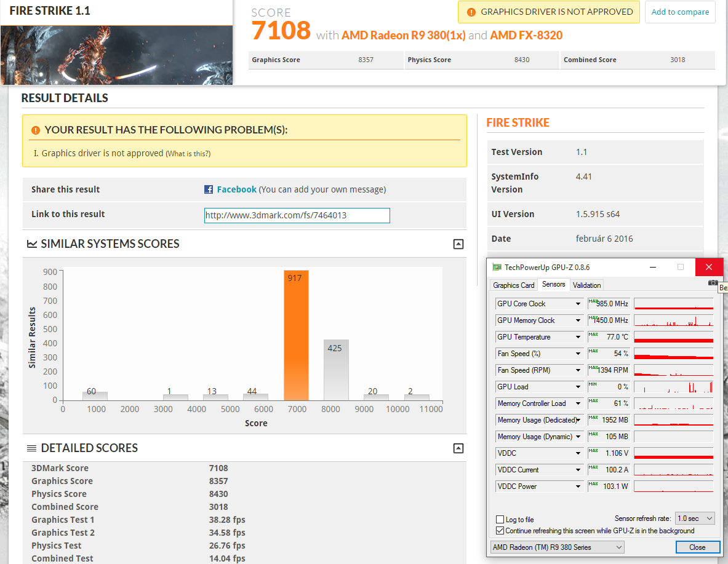The height and width of the screenshot is (564, 728).
Task: Click the Graphics Test 2 value 34.58 fps
Action: point(227,533)
